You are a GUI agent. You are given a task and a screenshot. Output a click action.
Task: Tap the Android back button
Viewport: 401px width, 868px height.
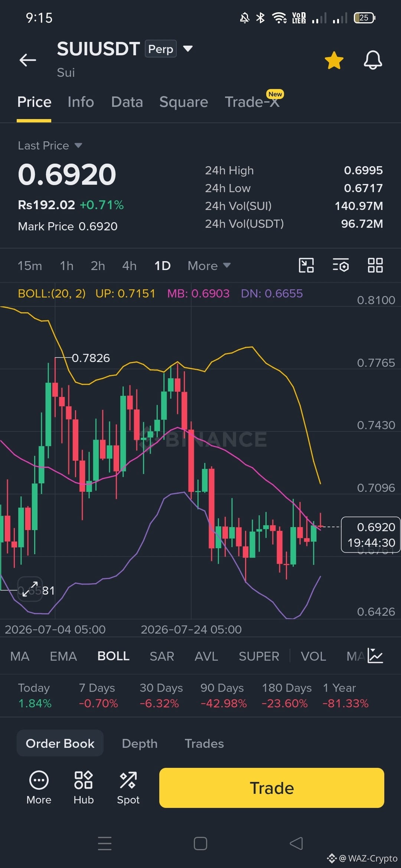pos(296,843)
